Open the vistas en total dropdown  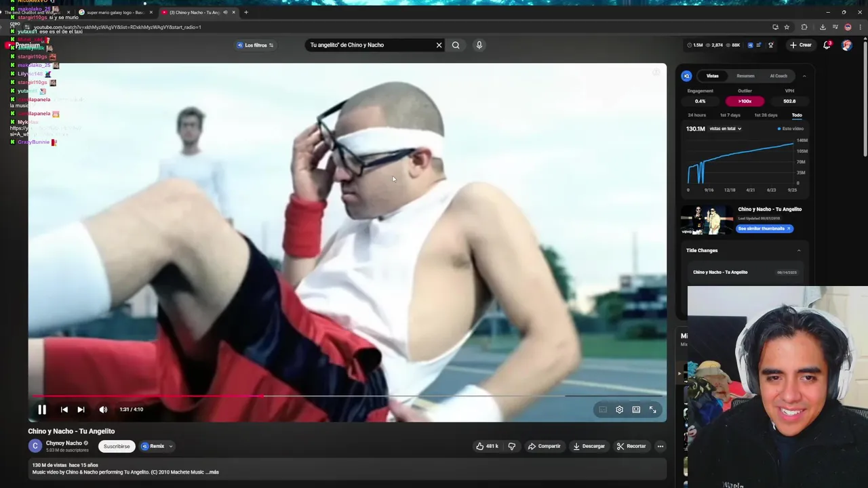pos(725,129)
